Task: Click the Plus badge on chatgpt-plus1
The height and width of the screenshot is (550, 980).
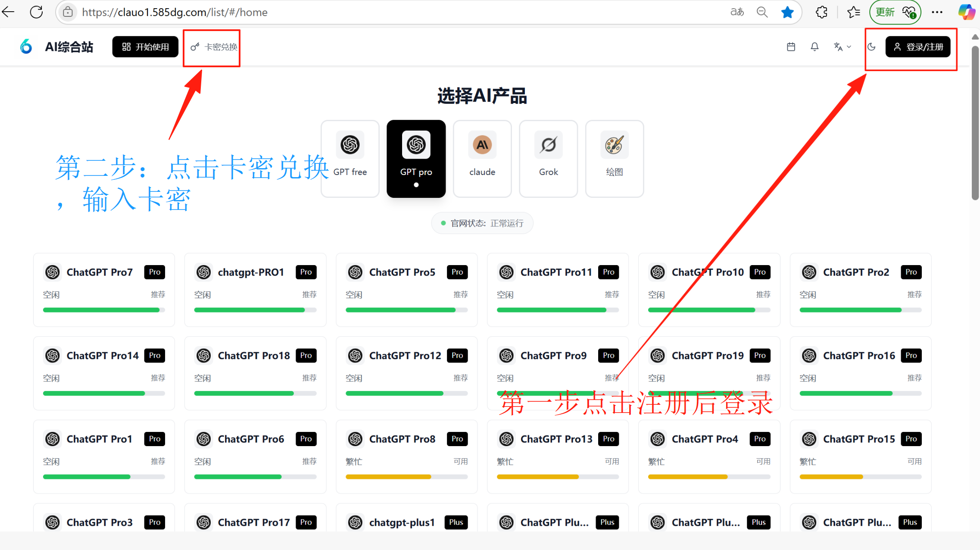Action: pos(456,522)
